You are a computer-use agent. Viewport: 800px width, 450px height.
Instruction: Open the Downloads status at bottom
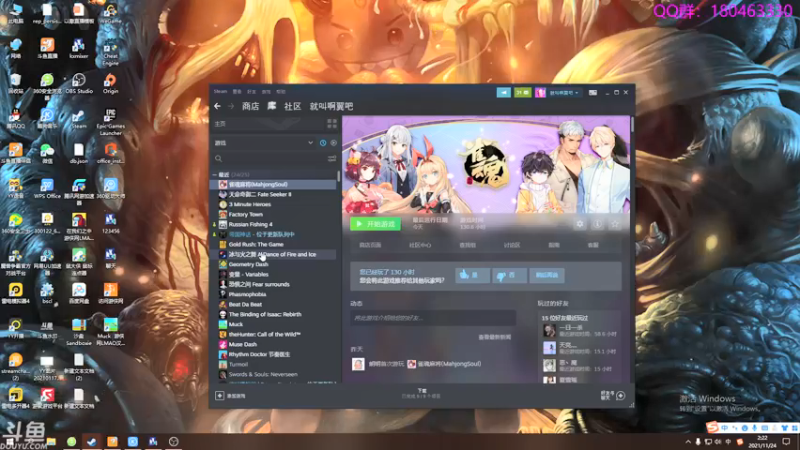421,393
